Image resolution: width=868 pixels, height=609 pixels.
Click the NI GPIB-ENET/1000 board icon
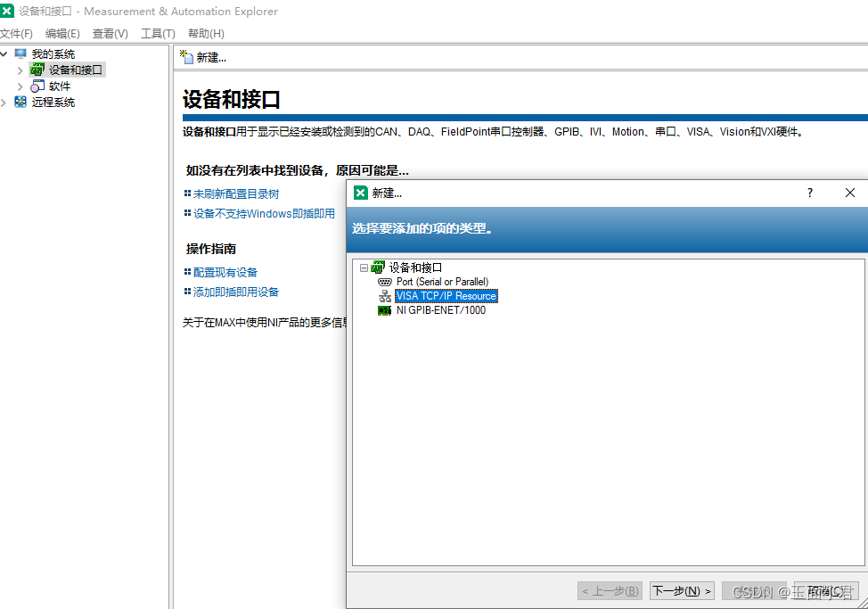(x=384, y=310)
